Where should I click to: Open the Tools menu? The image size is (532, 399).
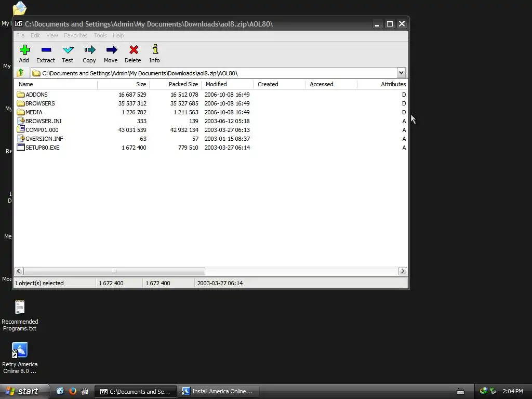click(100, 35)
